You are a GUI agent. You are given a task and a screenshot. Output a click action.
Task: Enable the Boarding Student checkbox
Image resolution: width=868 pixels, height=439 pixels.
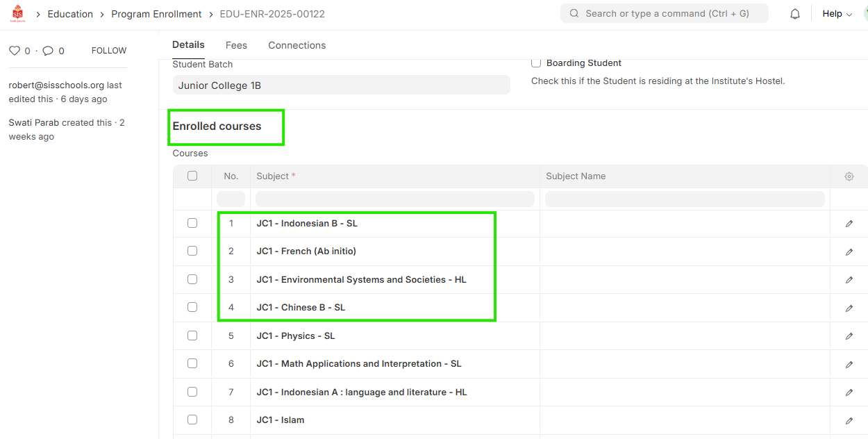pyautogui.click(x=536, y=63)
